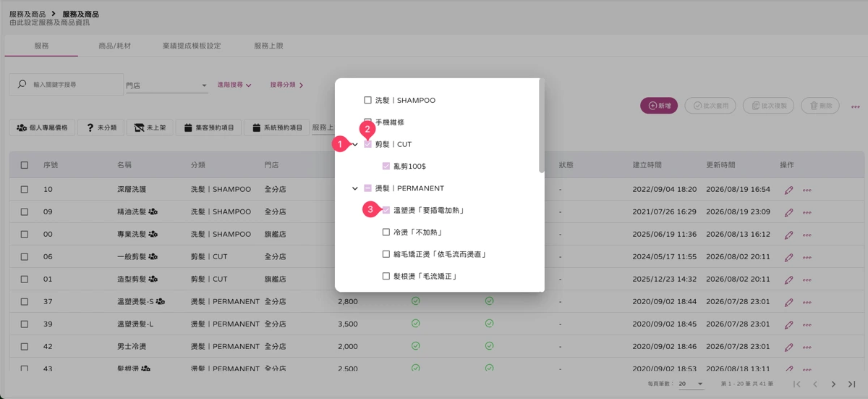
Task: Edit row 39 溫塑燙髮-L with pencil icon
Action: pyautogui.click(x=788, y=324)
